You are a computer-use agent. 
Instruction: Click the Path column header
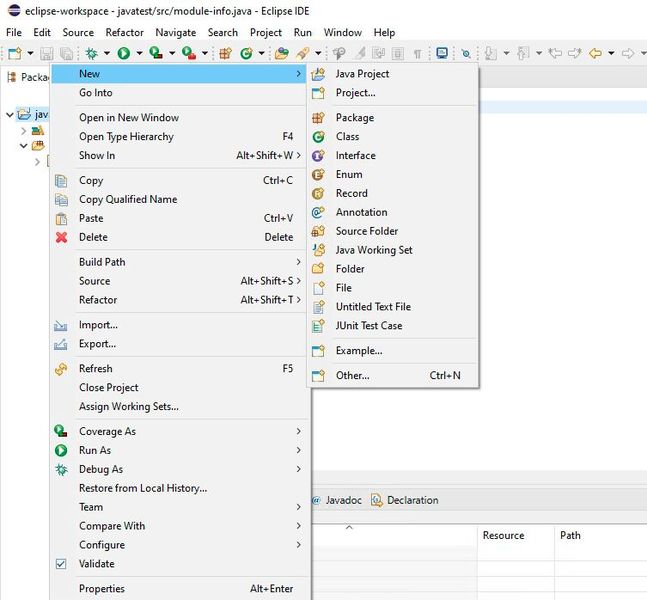(x=601, y=535)
